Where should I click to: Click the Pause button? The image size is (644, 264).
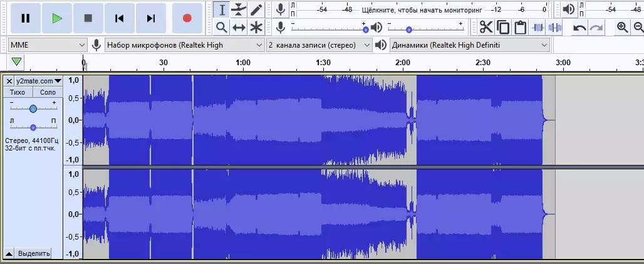[x=26, y=18]
